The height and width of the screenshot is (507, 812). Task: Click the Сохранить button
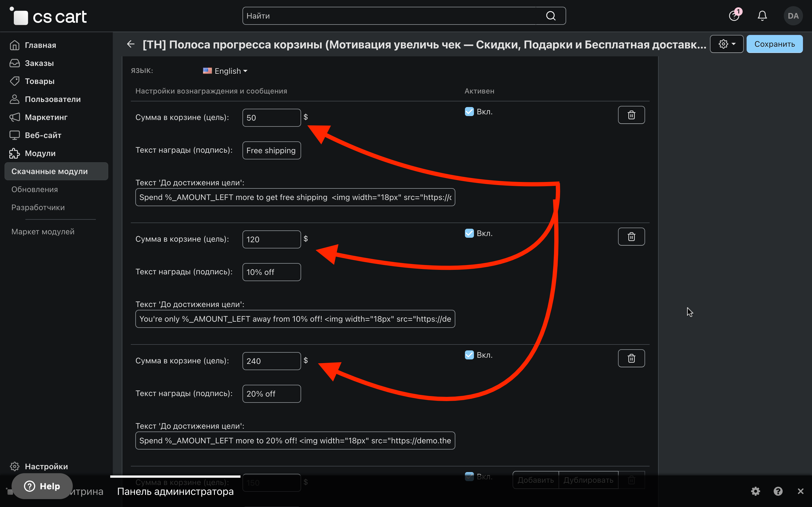pyautogui.click(x=775, y=44)
